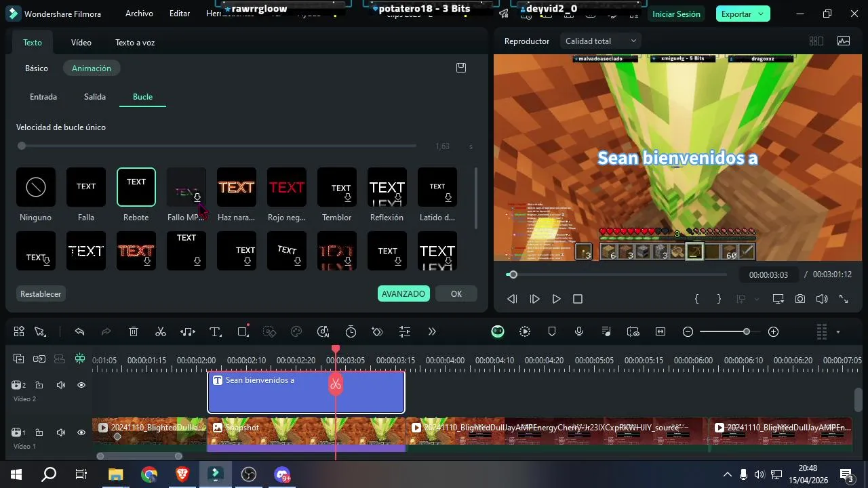Viewport: 868px width, 488px height.
Task: Open the Exportar dropdown arrow
Action: pyautogui.click(x=761, y=14)
